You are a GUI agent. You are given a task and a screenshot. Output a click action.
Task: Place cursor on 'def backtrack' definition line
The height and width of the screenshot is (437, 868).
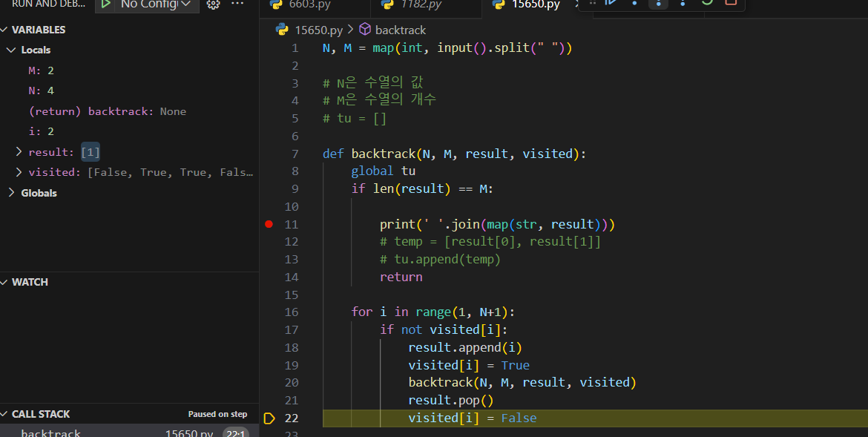click(454, 154)
